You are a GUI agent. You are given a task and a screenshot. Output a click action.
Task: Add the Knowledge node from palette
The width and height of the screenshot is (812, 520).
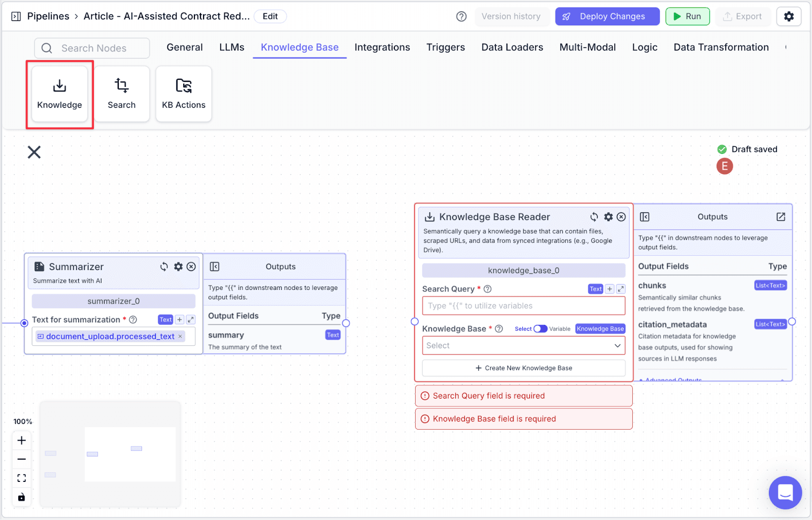pos(59,94)
